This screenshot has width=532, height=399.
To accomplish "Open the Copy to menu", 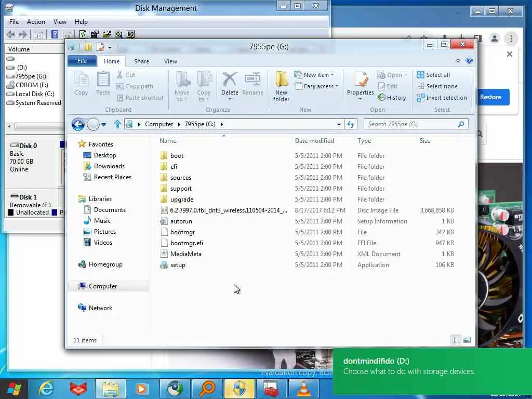I will pos(204,86).
